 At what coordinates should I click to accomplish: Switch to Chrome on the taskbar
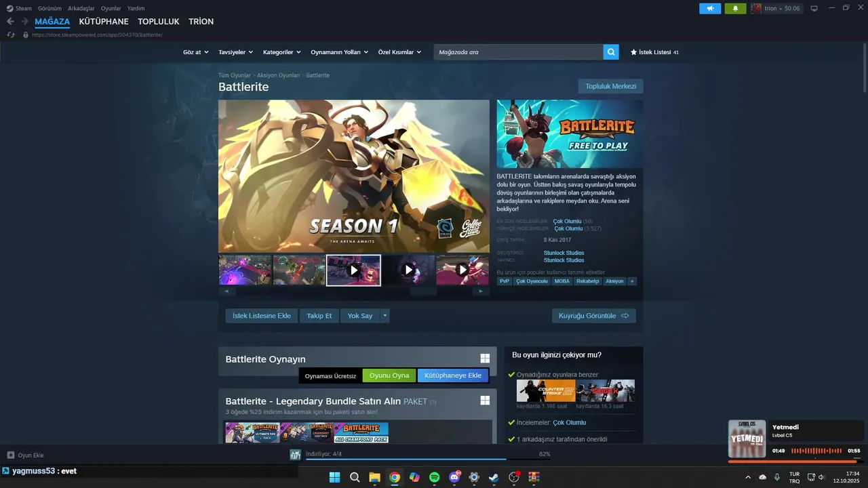[395, 477]
